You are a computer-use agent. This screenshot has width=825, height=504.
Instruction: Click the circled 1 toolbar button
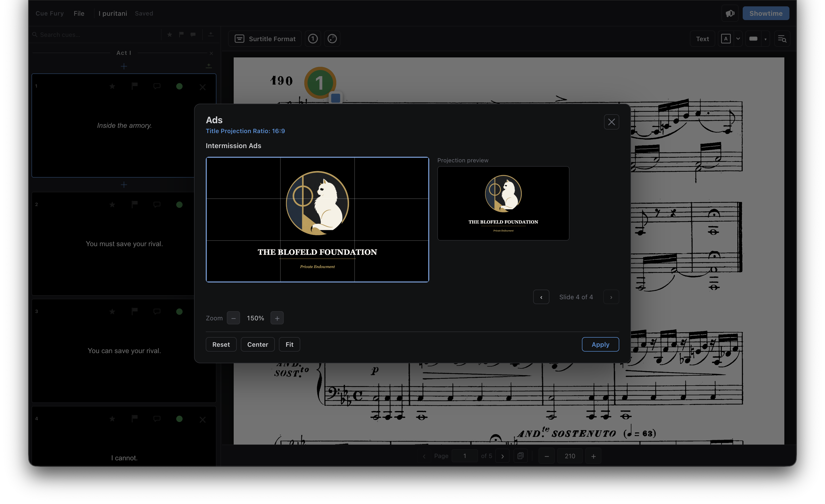(313, 39)
